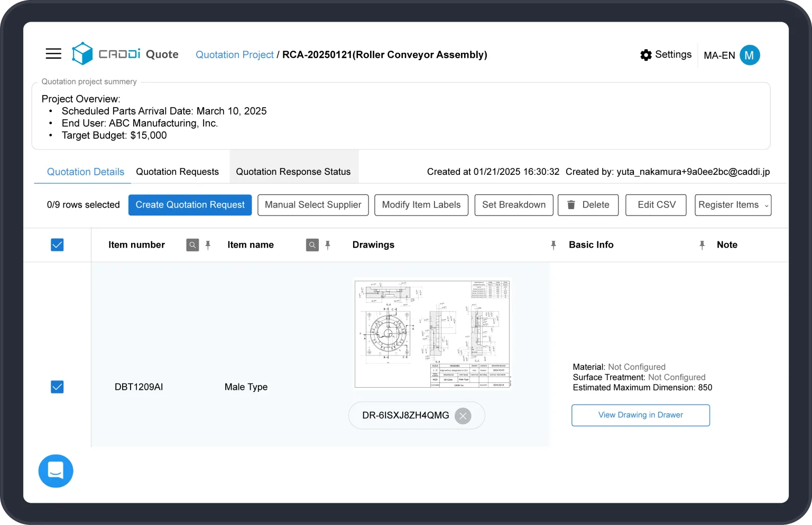The image size is (812, 525).
Task: Uncheck the DBT1209AI row checkbox
Action: pyautogui.click(x=57, y=387)
